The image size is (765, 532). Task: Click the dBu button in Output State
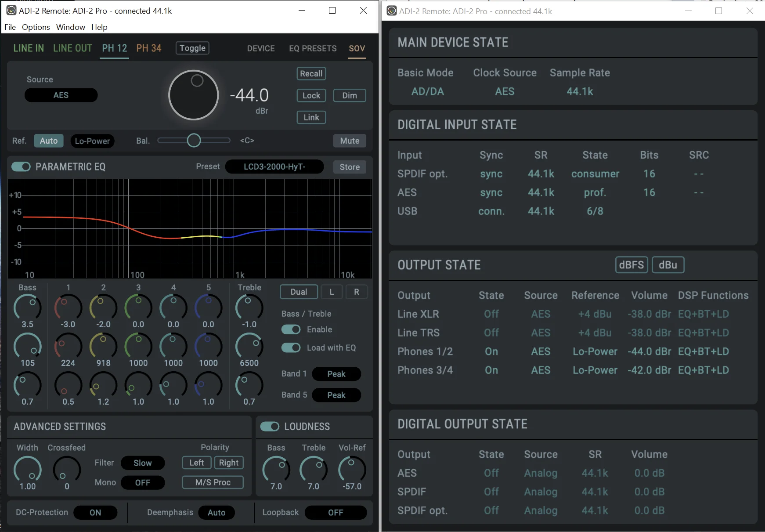point(668,265)
